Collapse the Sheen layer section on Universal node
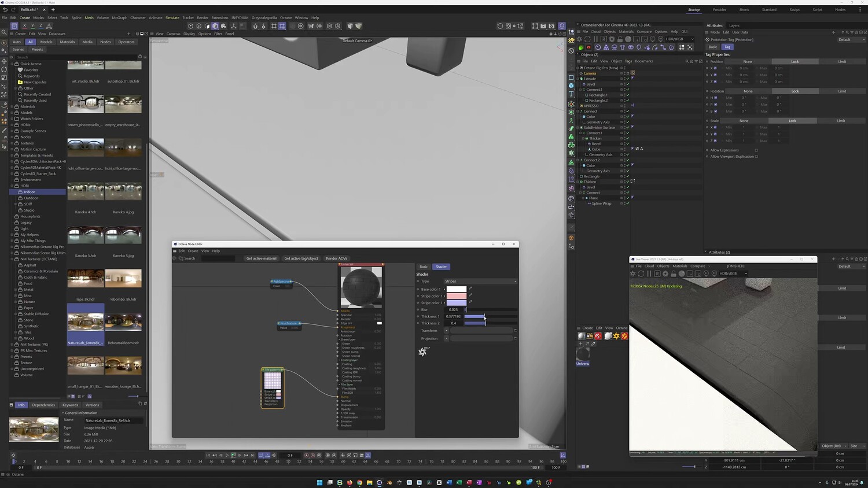Screen dimensions: 868x488 [339, 339]
